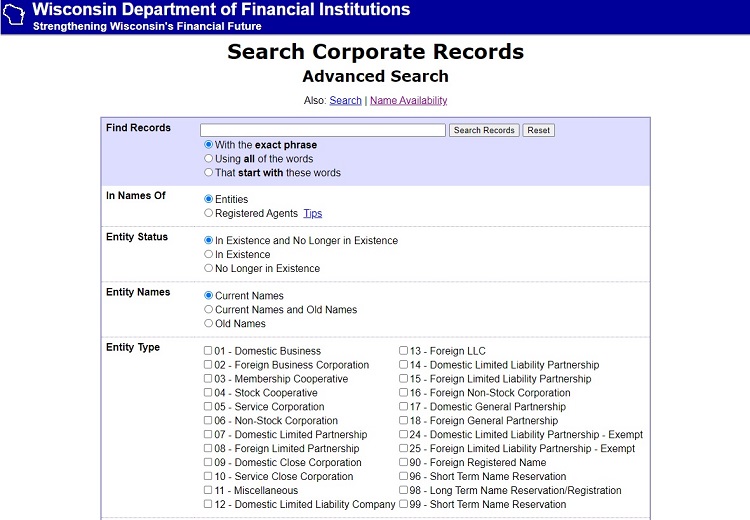Viewport: 750px width, 520px height.
Task: Click the 'Entity Names' row label
Action: (x=138, y=292)
